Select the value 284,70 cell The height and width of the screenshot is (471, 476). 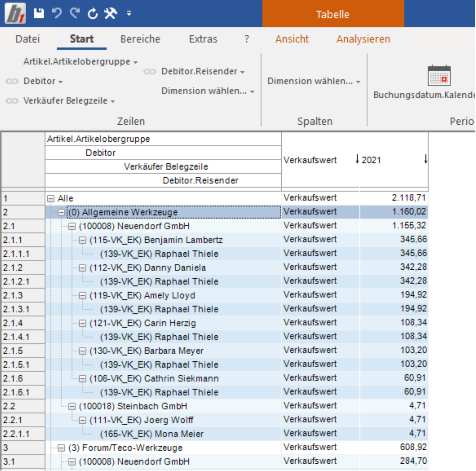point(394,461)
